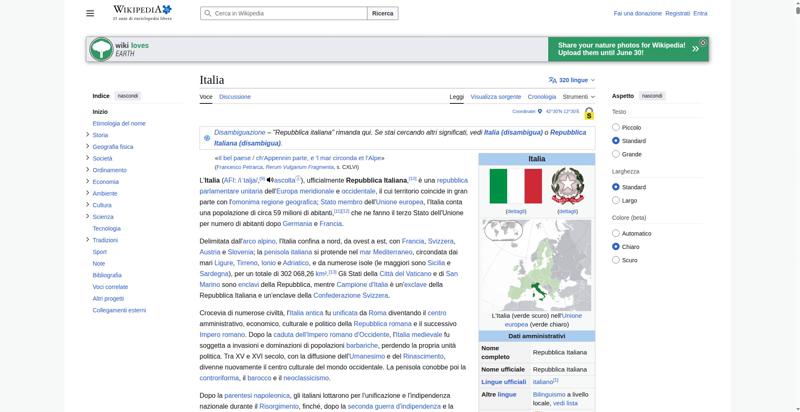The width and height of the screenshot is (800, 412).
Task: Click the Wikipedia logo
Action: 142,13
